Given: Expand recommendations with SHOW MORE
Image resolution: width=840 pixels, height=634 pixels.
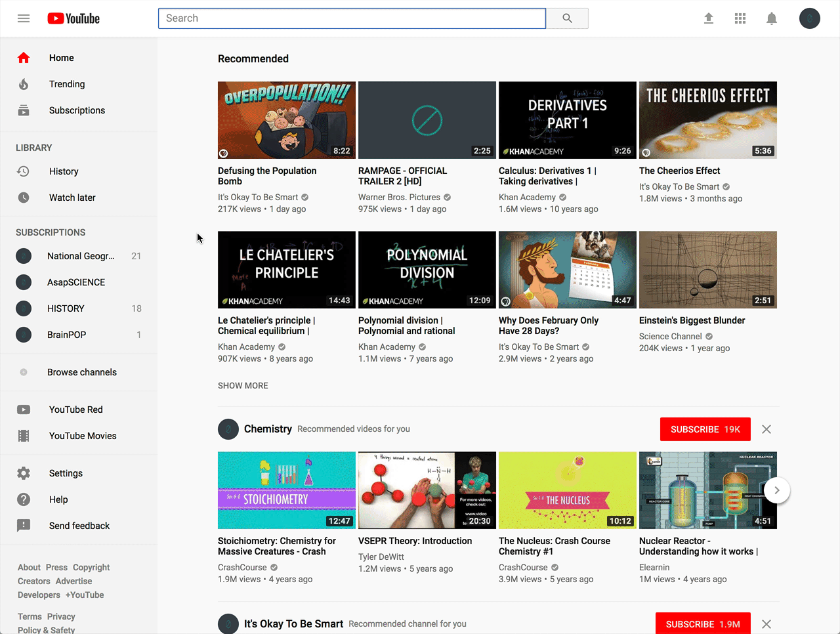Looking at the screenshot, I should [x=243, y=385].
